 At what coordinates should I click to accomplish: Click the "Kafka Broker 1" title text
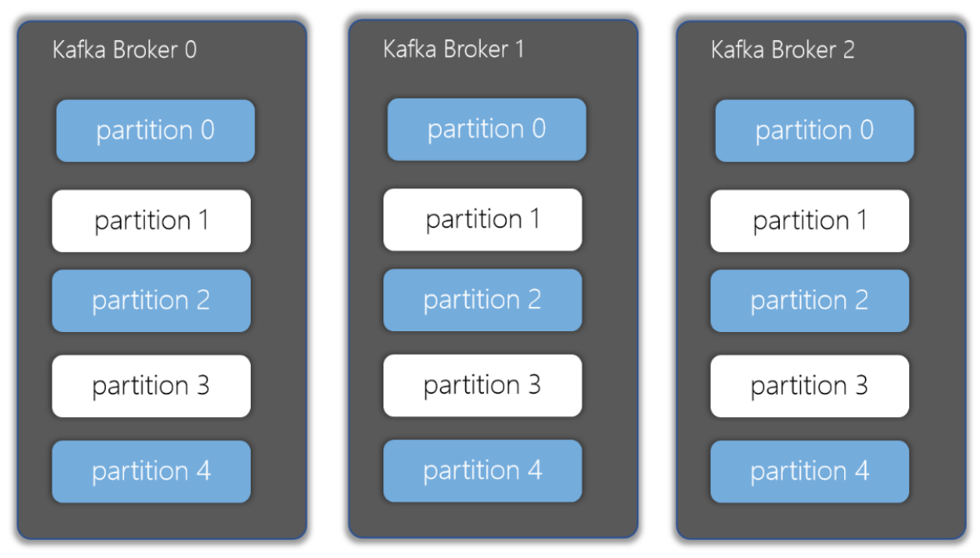click(x=453, y=49)
